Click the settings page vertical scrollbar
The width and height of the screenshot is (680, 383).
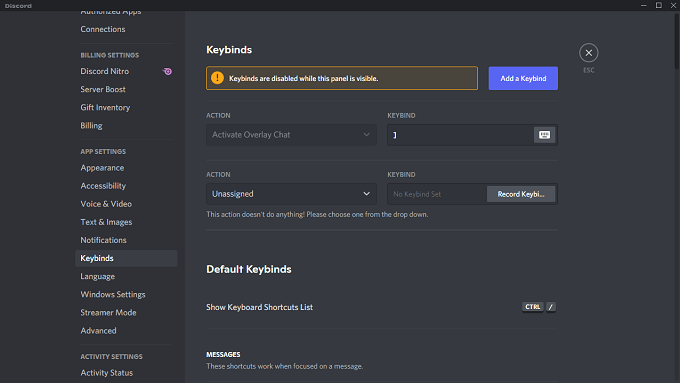[x=677, y=41]
